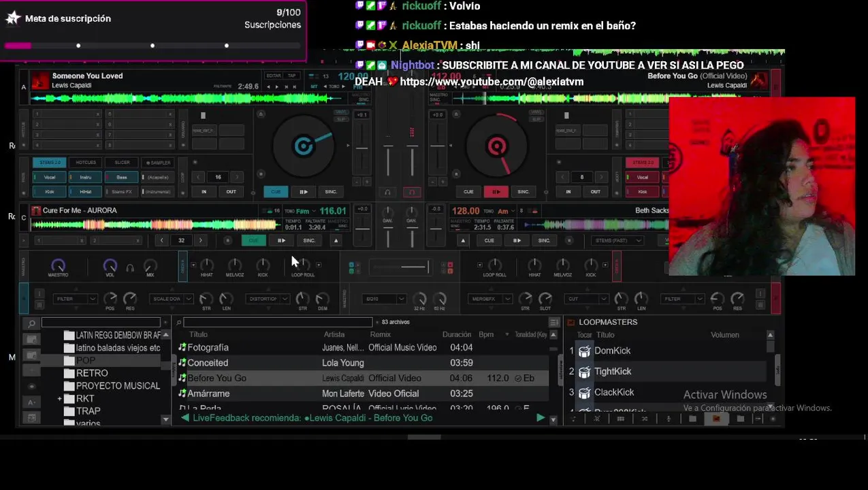Open the PROYECTO MUSICAL folder
The width and height of the screenshot is (868, 490).
tap(118, 386)
